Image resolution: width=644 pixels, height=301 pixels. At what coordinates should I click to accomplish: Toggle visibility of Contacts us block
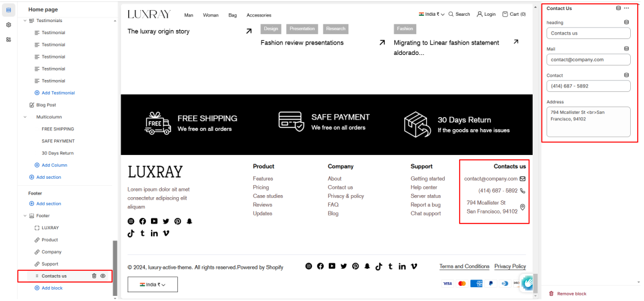(103, 276)
